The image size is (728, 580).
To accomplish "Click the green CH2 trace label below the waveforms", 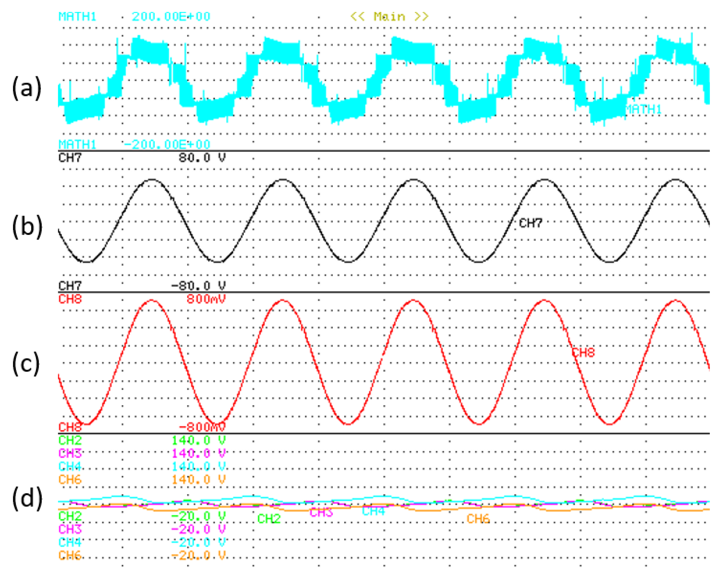I will coord(269,519).
